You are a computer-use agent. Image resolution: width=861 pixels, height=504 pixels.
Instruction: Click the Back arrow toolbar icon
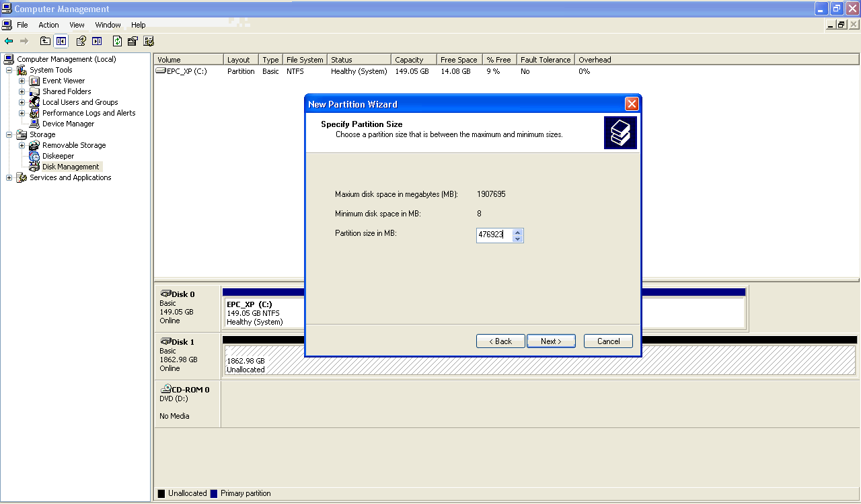pyautogui.click(x=9, y=41)
